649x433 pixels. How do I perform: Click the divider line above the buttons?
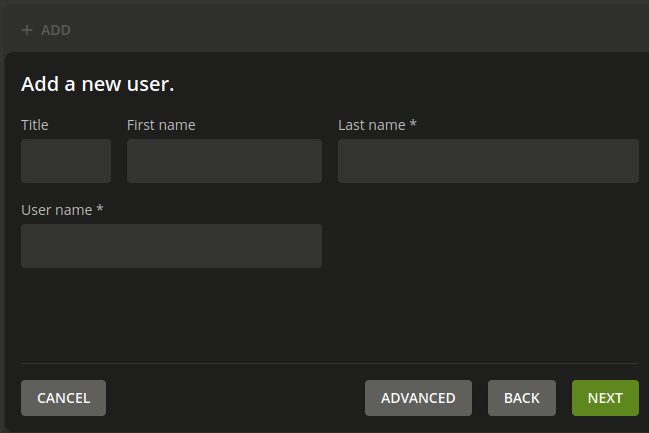point(330,363)
